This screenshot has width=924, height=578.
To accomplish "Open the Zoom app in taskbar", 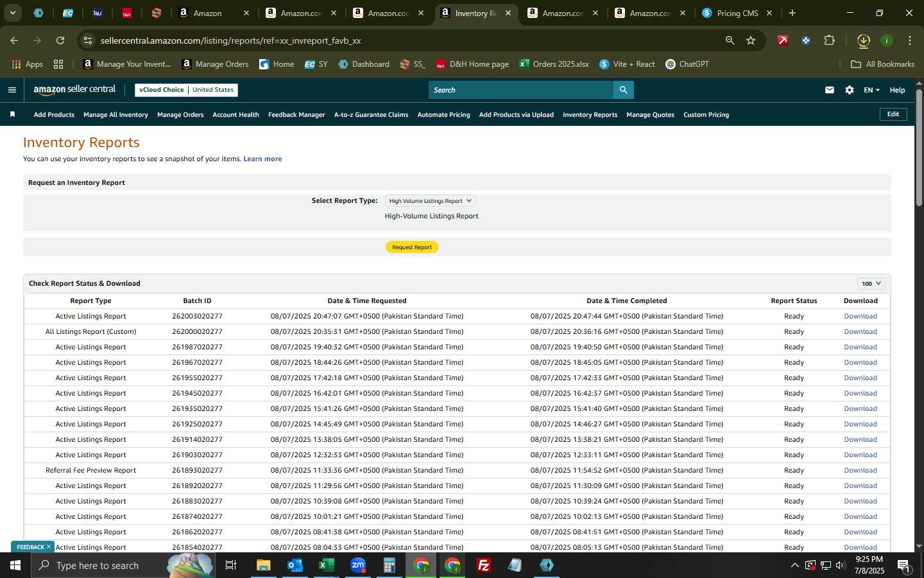I will tap(358, 565).
